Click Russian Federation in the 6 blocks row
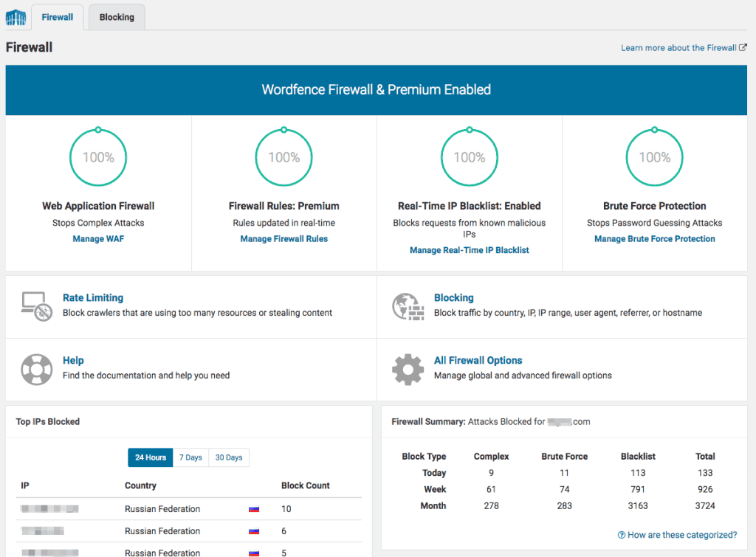Viewport: 756px width, 557px height. point(162,531)
